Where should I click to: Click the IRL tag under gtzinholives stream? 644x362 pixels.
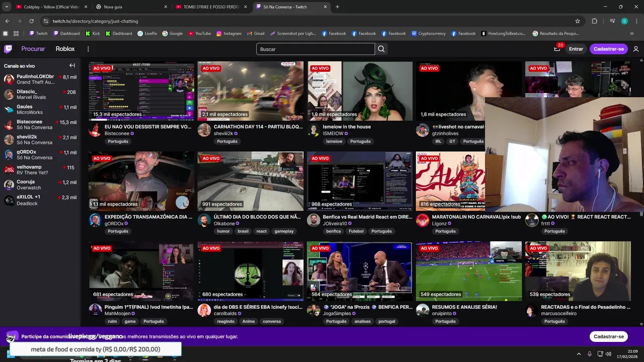click(x=438, y=141)
